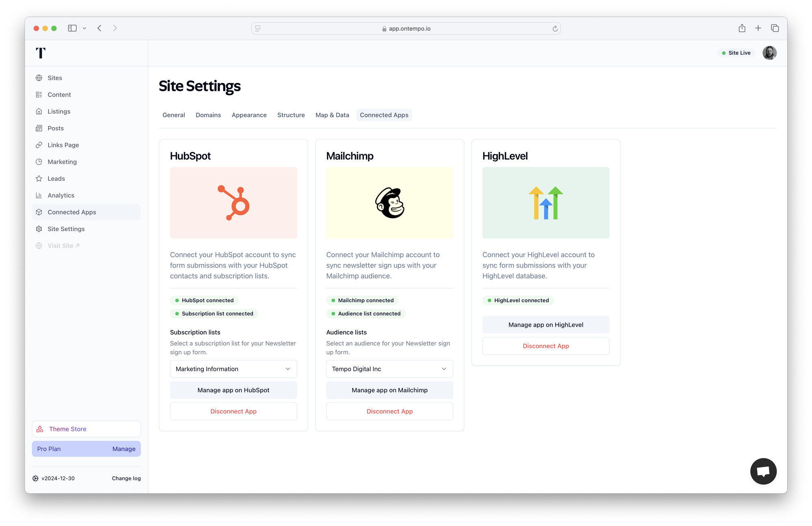This screenshot has height=526, width=812.
Task: Click the reader page icon in address bar
Action: pyautogui.click(x=258, y=28)
